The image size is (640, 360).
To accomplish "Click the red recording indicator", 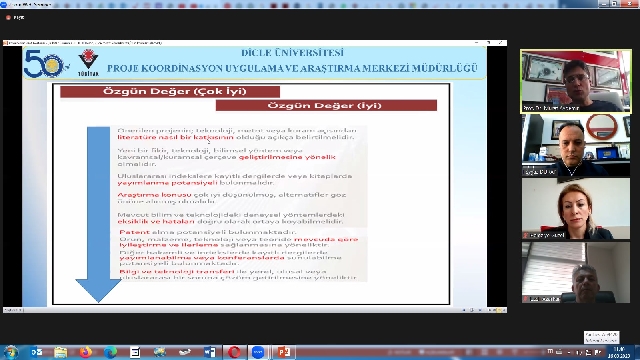I will tap(8, 18).
